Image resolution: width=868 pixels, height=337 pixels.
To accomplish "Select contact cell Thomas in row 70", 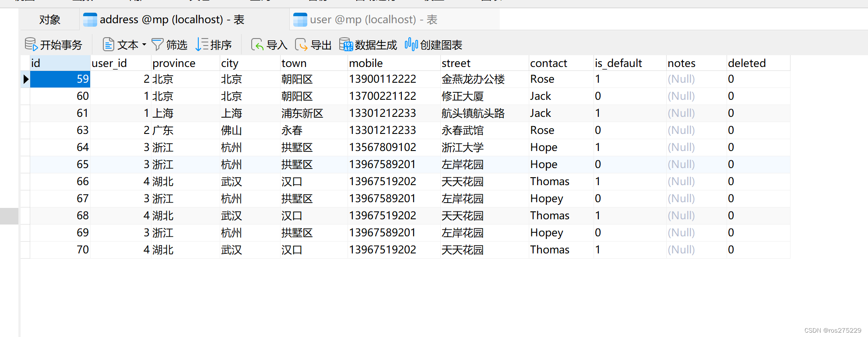I will point(561,250).
